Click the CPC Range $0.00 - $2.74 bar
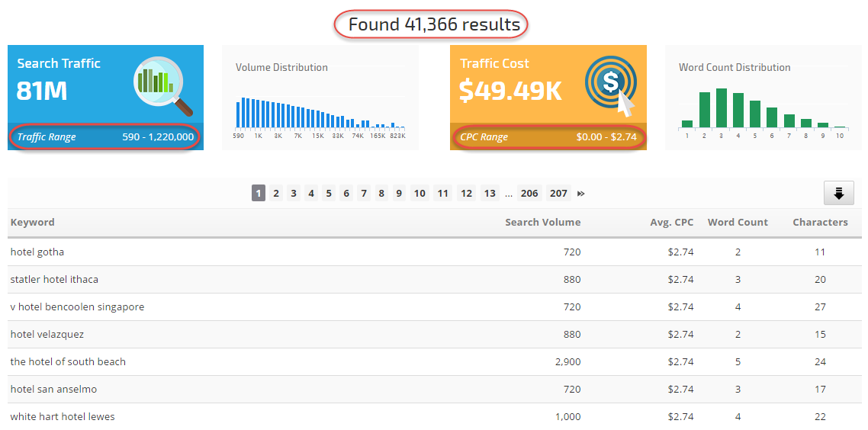 click(x=548, y=137)
